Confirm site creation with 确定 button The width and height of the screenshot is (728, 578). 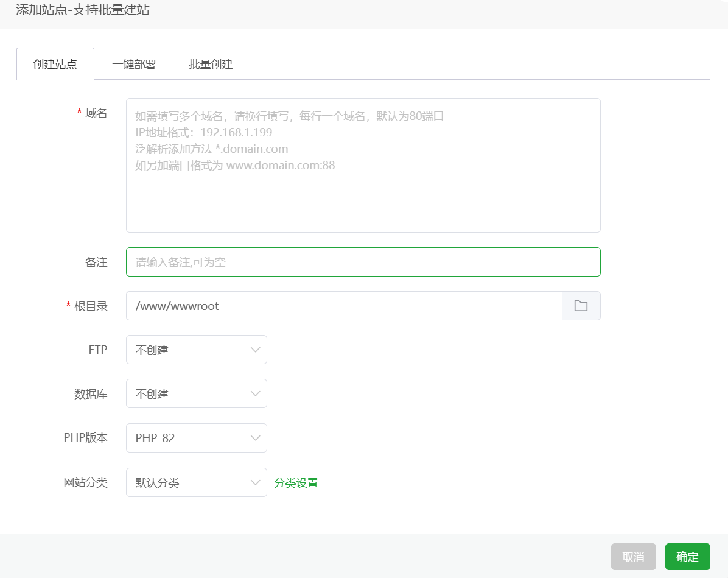pyautogui.click(x=688, y=556)
